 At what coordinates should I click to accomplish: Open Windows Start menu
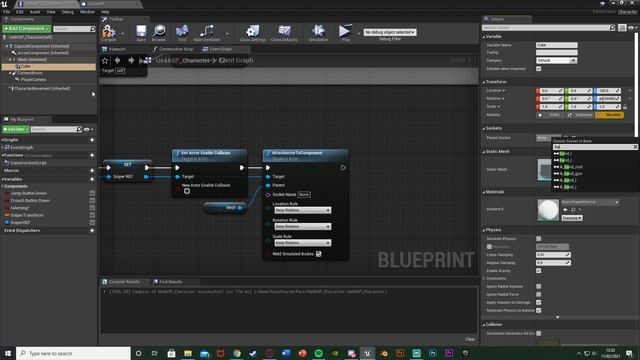(x=8, y=353)
